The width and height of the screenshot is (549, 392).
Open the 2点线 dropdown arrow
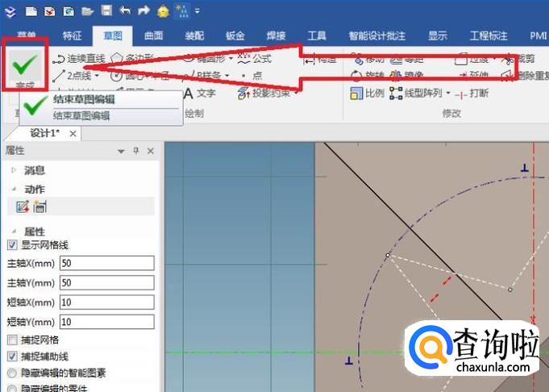pyautogui.click(x=97, y=76)
